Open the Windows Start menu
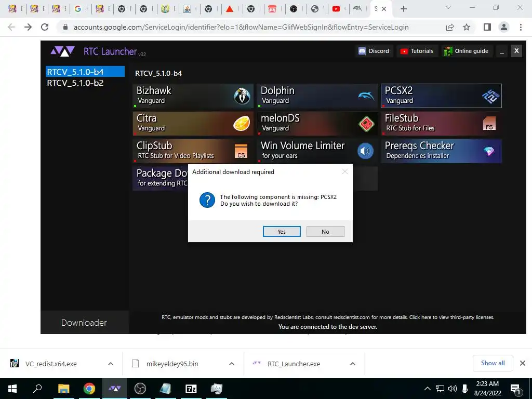This screenshot has width=532, height=399. (x=12, y=389)
